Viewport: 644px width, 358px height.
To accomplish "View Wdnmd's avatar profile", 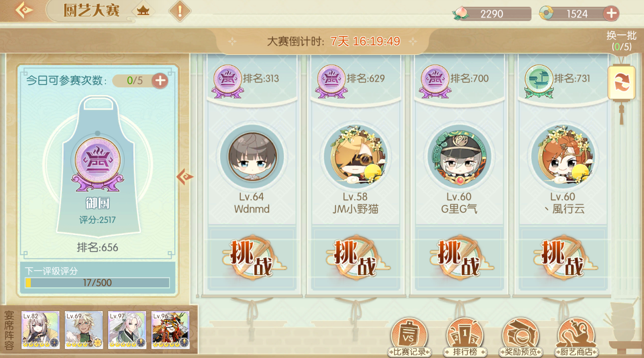I will (x=252, y=157).
